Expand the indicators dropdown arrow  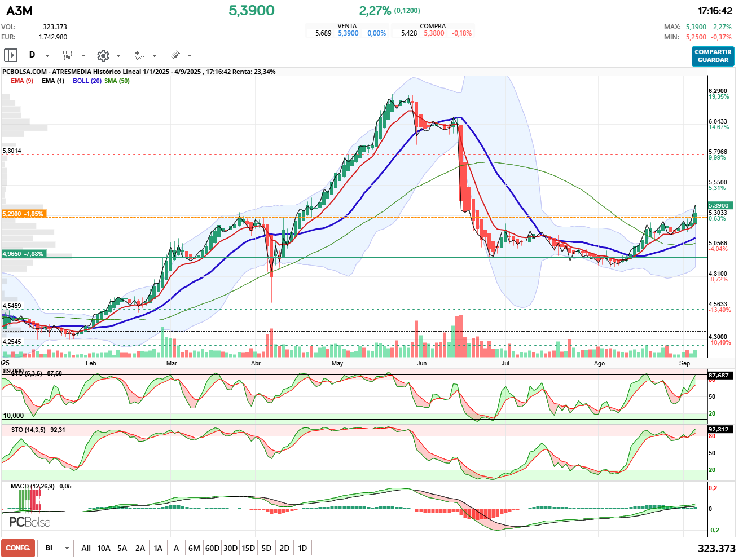(154, 56)
